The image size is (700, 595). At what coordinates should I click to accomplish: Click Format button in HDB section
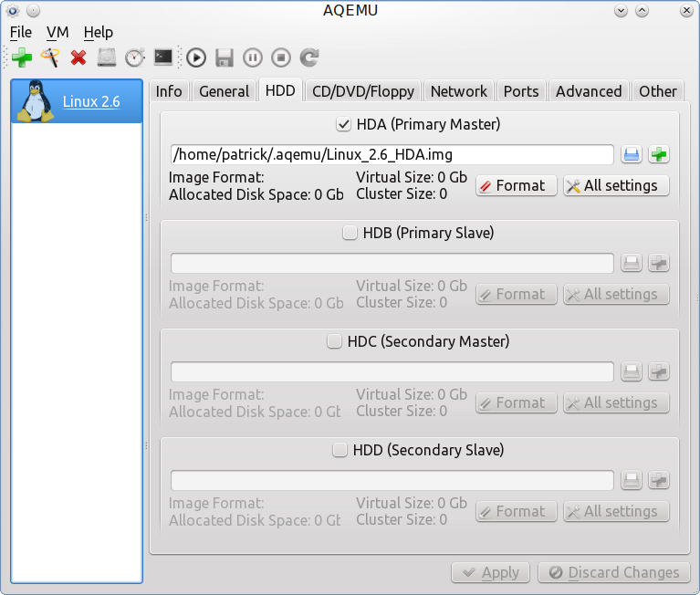[x=517, y=294]
